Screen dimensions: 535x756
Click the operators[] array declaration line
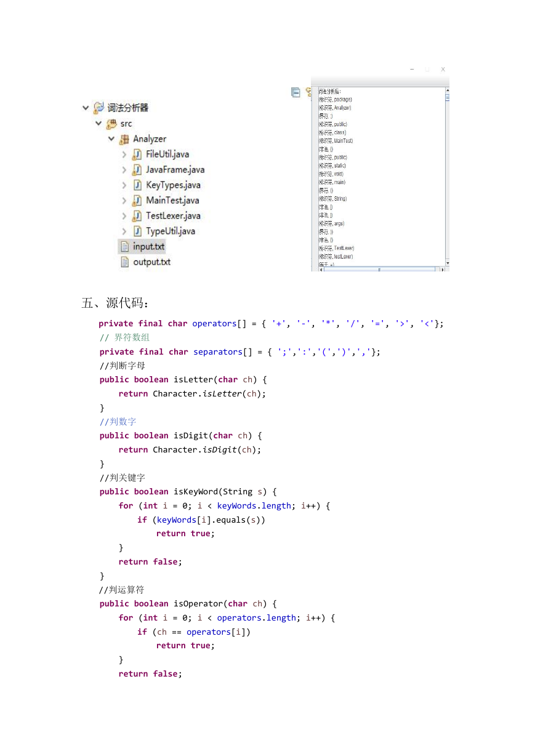[272, 323]
